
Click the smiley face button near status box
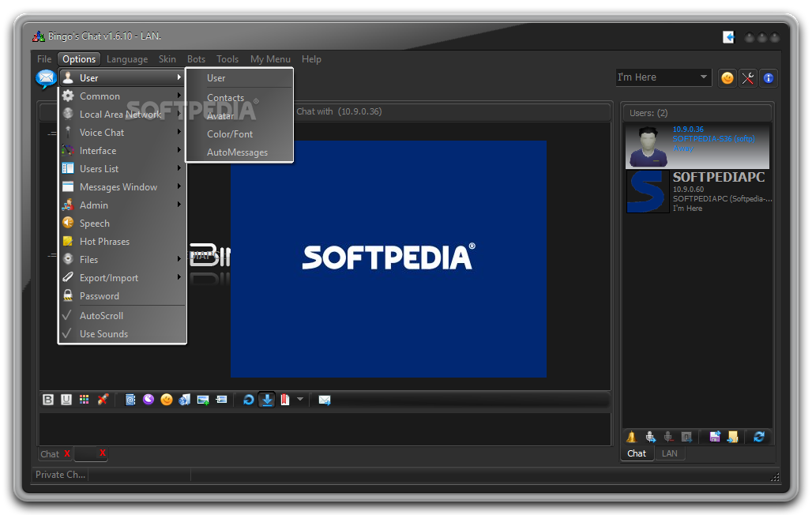coord(727,78)
